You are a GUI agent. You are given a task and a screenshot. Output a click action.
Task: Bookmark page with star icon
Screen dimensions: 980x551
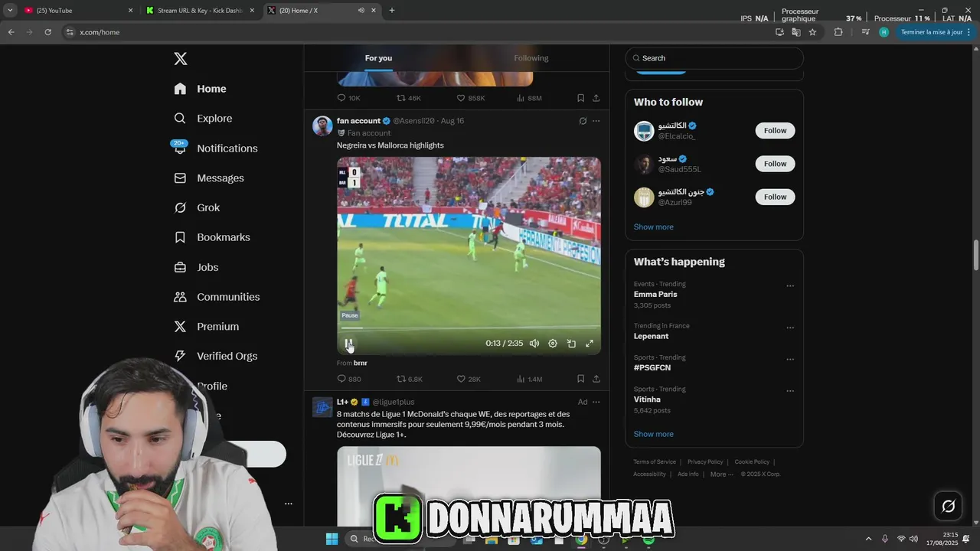pos(812,32)
